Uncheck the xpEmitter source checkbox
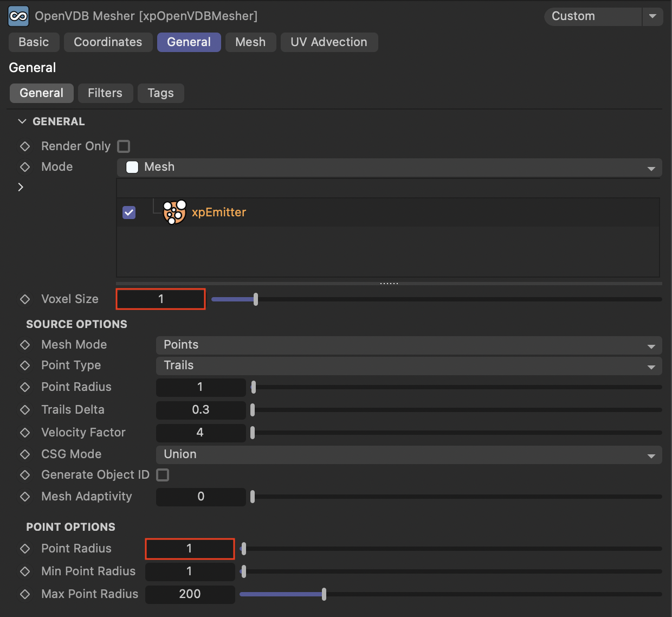The height and width of the screenshot is (617, 672). [129, 213]
